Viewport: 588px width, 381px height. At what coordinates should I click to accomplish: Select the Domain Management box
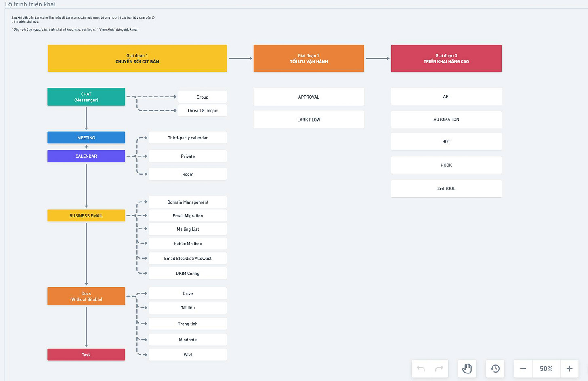pos(188,202)
